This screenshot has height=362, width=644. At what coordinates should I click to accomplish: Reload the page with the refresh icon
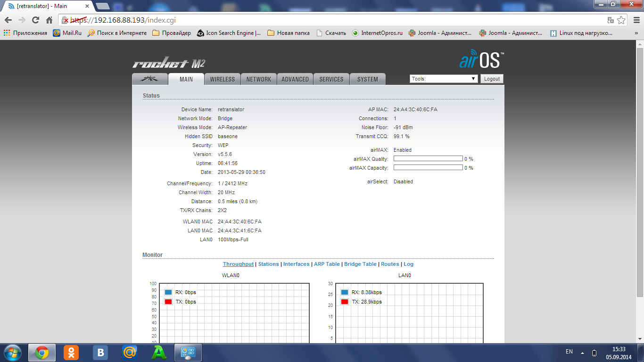35,20
